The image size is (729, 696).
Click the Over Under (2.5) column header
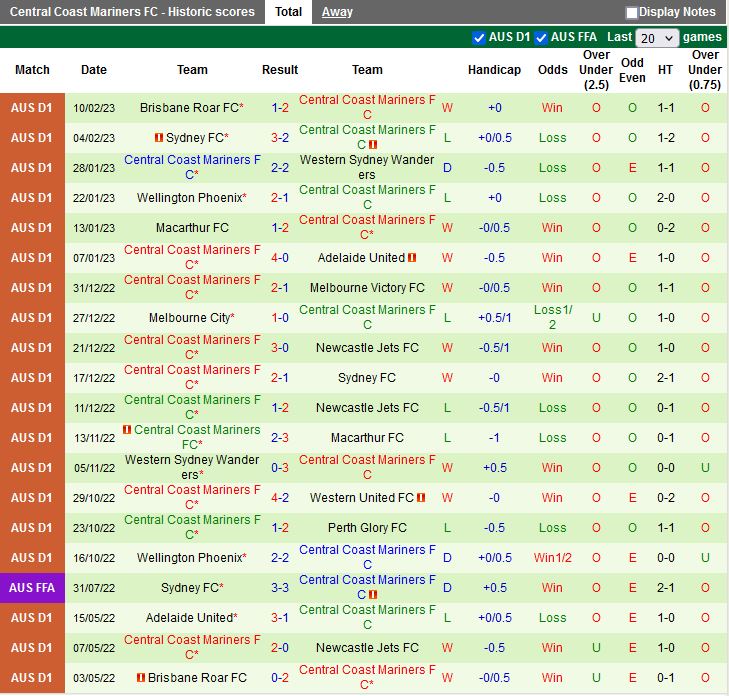pos(596,70)
